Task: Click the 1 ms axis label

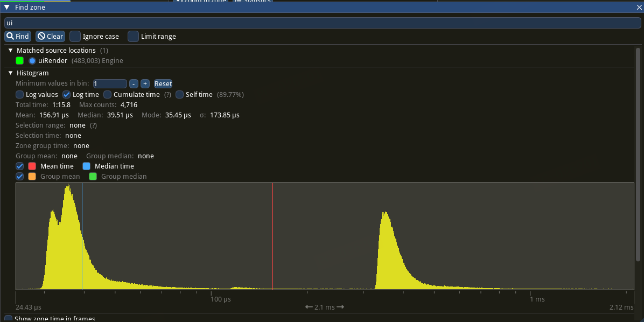Action: coord(537,299)
